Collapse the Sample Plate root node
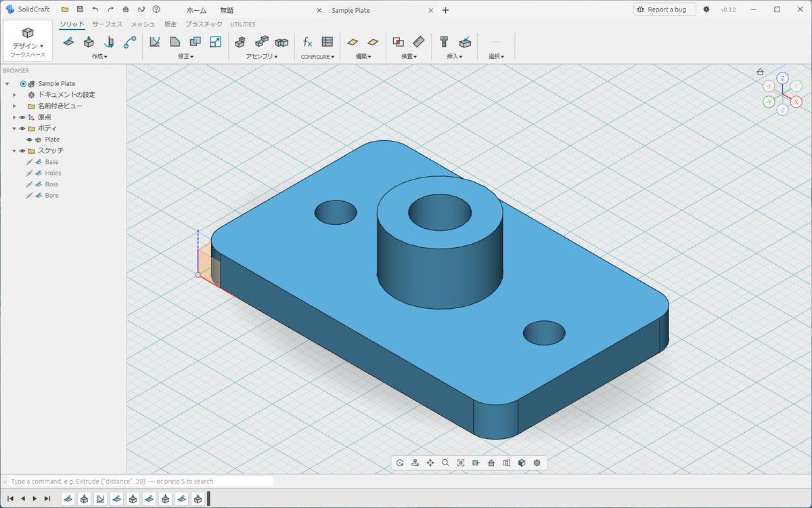Viewport: 812px width, 508px height. tap(7, 84)
